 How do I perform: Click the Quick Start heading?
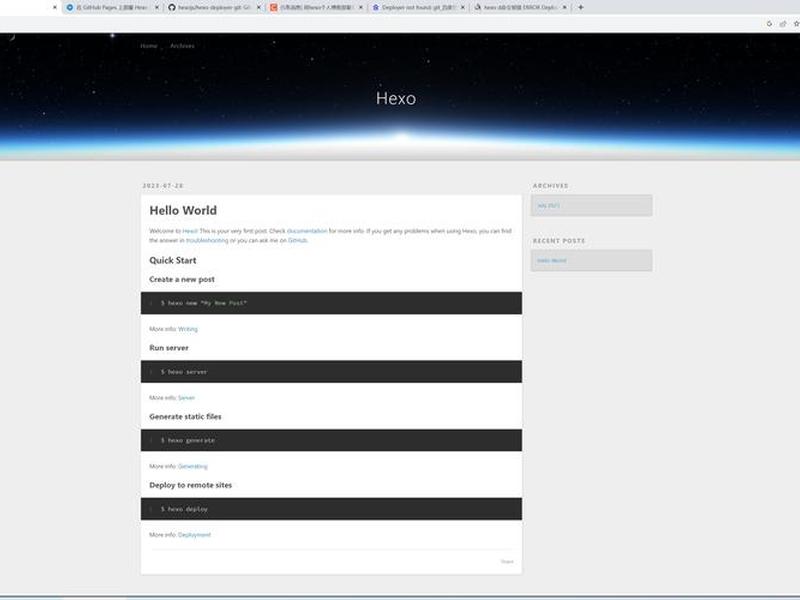coord(172,260)
